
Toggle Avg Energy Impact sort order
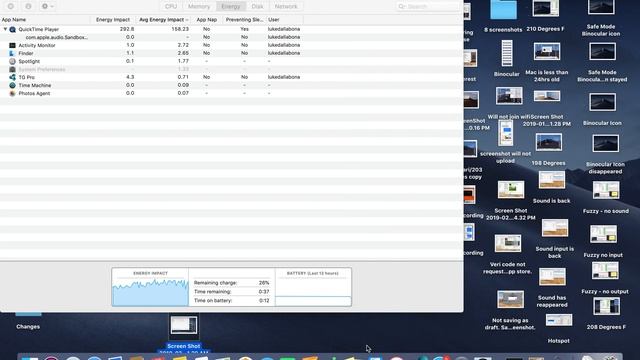163,20
